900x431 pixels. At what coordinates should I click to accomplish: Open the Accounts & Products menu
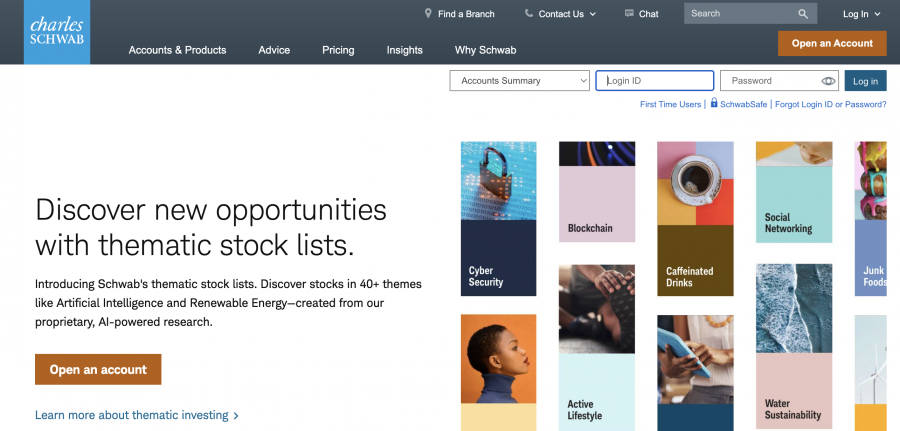pyautogui.click(x=177, y=50)
